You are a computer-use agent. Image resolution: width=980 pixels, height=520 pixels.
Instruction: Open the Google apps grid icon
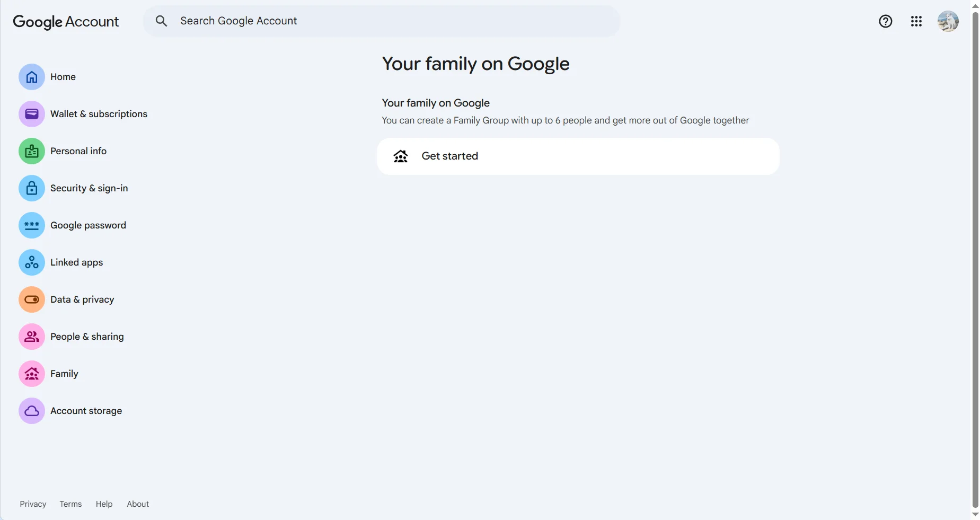[x=916, y=21]
